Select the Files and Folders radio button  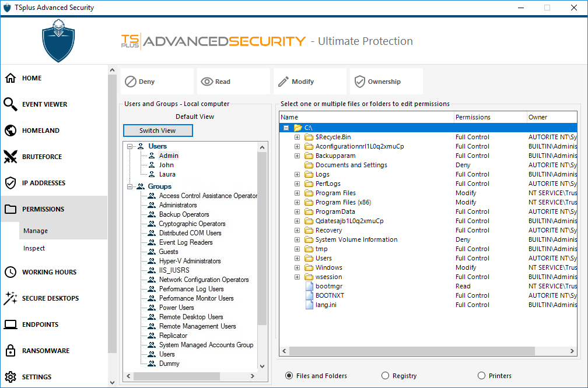click(x=289, y=376)
